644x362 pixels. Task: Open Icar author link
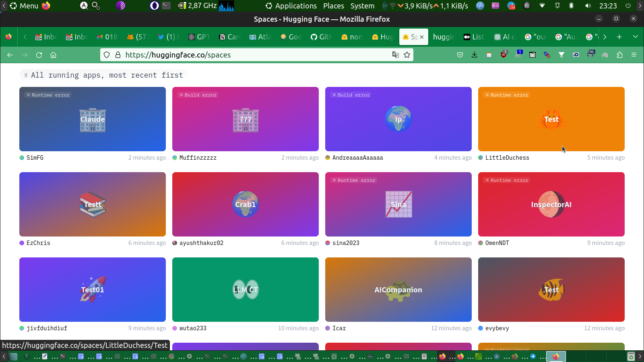tap(339, 328)
